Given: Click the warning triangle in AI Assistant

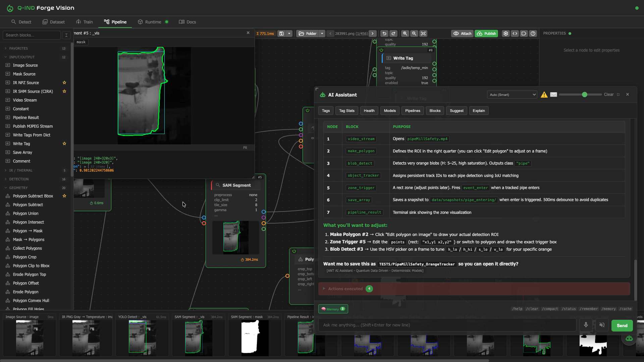Looking at the screenshot, I should click(544, 95).
